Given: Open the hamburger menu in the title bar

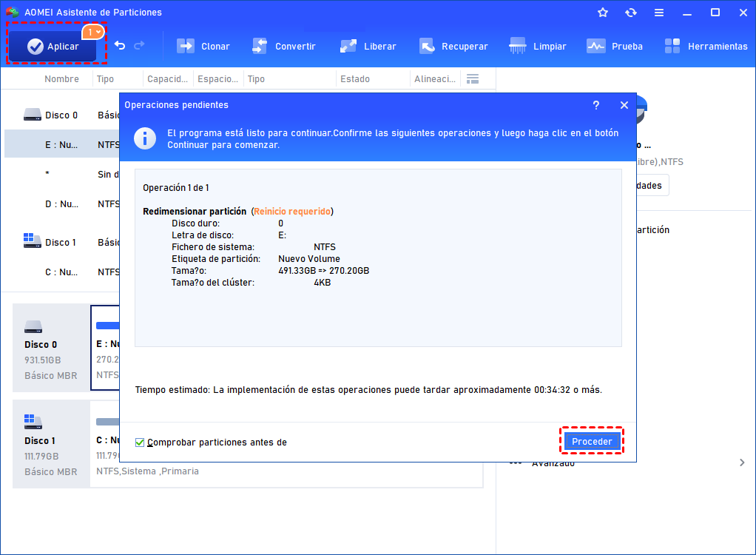Looking at the screenshot, I should [x=658, y=12].
